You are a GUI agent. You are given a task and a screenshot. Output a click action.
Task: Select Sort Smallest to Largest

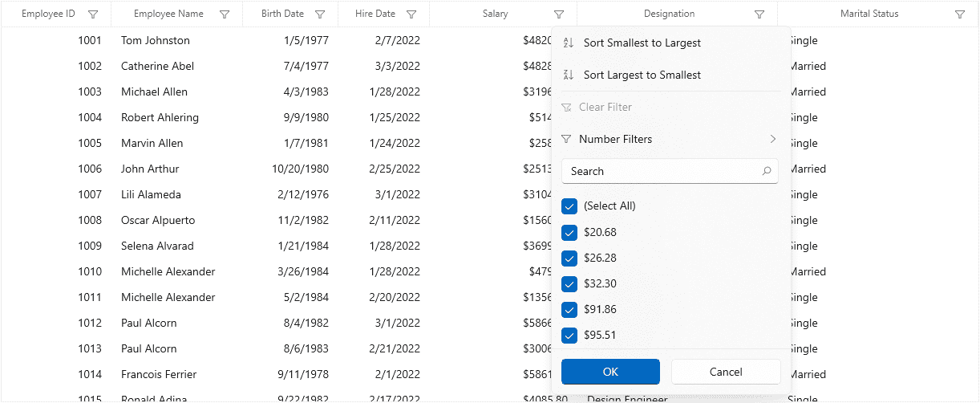642,43
